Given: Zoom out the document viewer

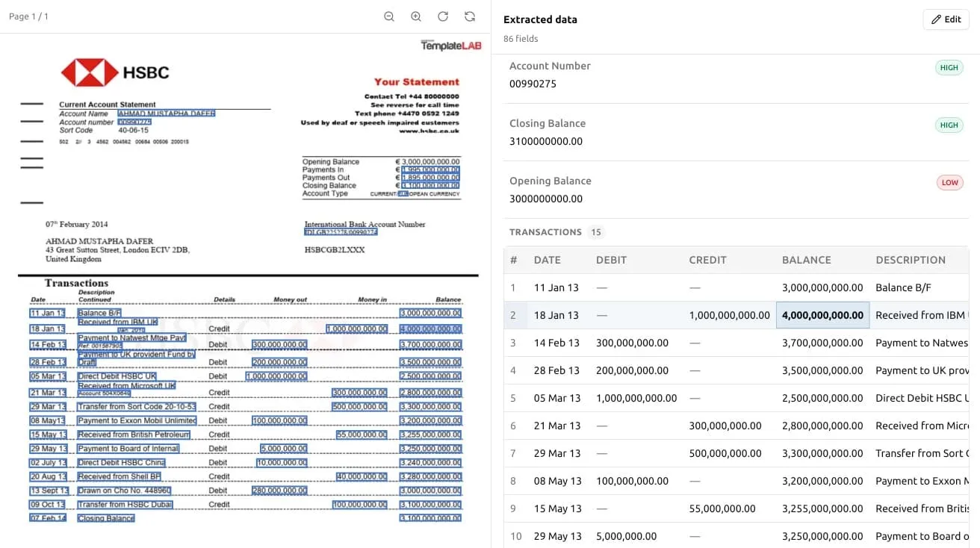Looking at the screenshot, I should tap(389, 16).
